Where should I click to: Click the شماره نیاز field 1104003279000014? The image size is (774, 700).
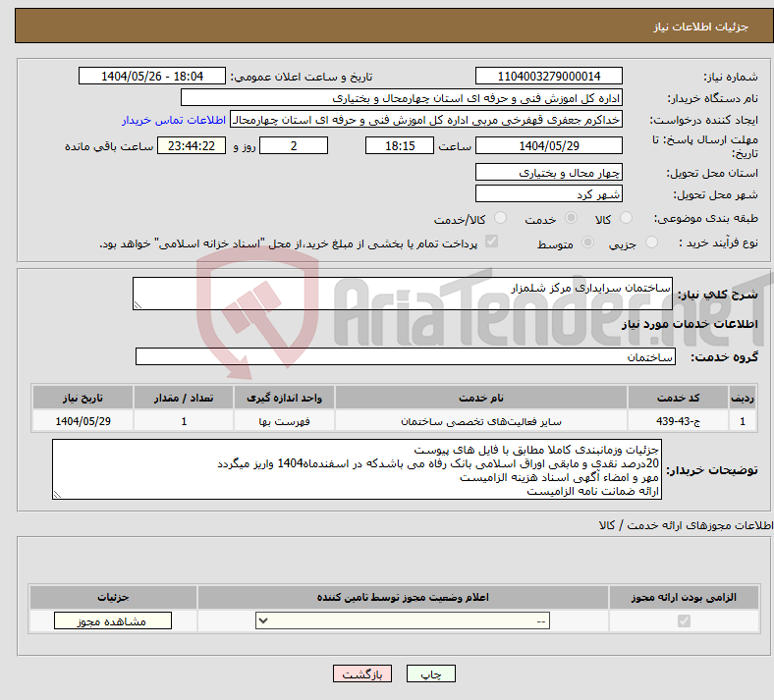pos(548,76)
